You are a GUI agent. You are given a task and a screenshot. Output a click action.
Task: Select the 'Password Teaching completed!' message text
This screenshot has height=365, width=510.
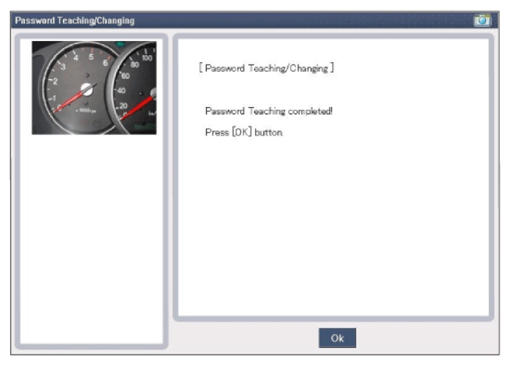coord(269,111)
